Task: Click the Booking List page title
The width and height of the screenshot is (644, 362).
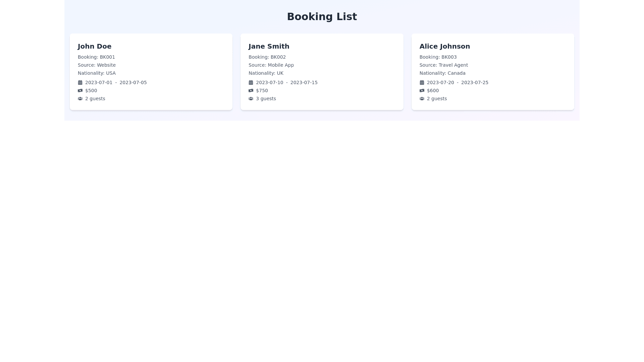Action: (322, 17)
